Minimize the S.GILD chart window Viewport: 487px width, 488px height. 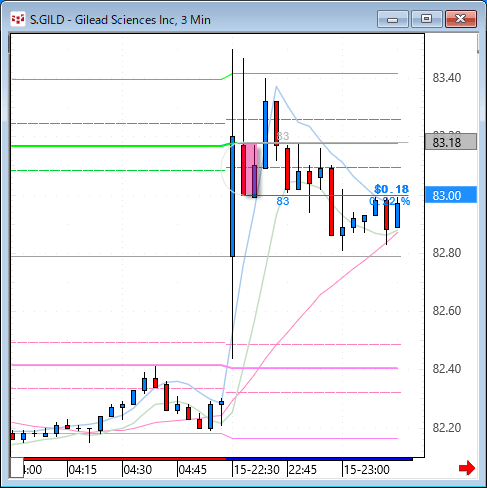393,19
